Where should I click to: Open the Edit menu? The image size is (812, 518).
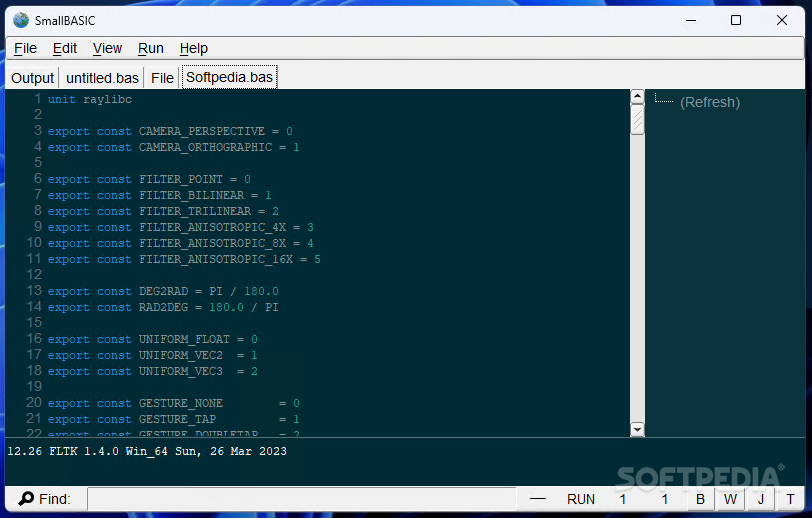(x=65, y=48)
